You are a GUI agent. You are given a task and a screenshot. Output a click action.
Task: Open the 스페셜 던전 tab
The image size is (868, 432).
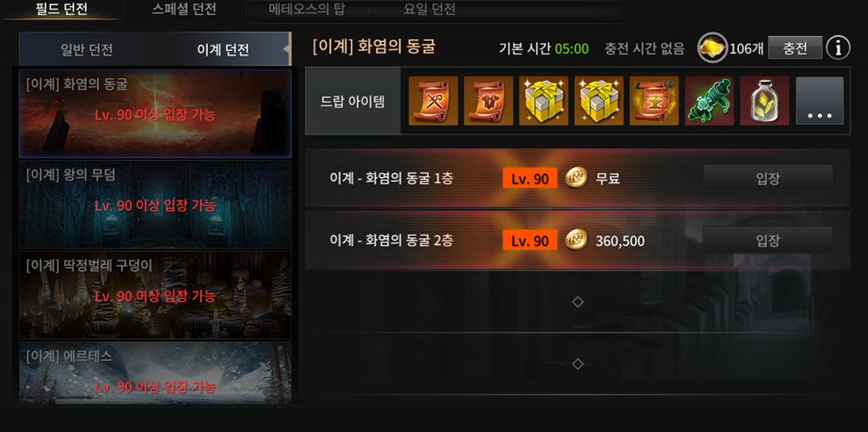point(184,10)
